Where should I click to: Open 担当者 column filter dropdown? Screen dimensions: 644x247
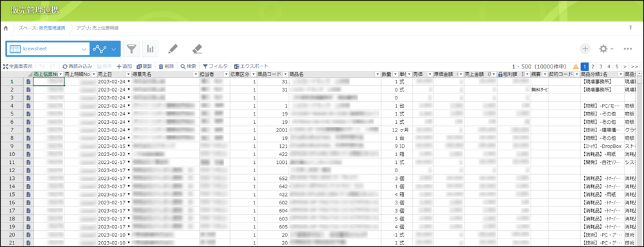click(225, 74)
